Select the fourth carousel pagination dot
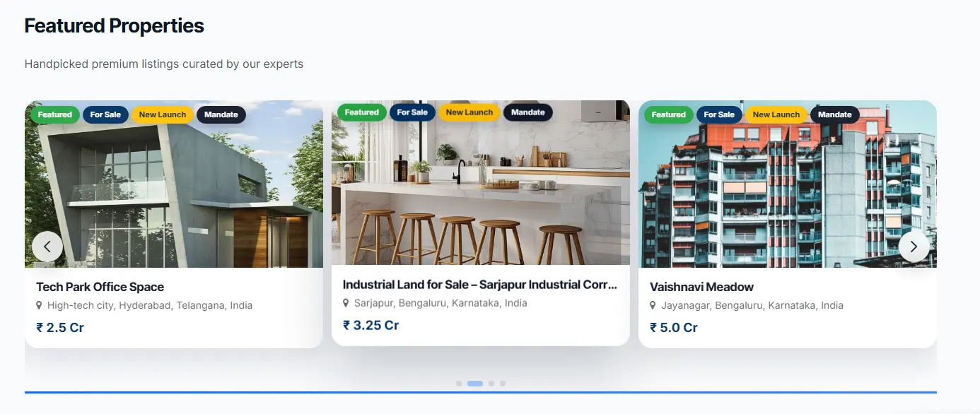980x414 pixels. click(503, 384)
